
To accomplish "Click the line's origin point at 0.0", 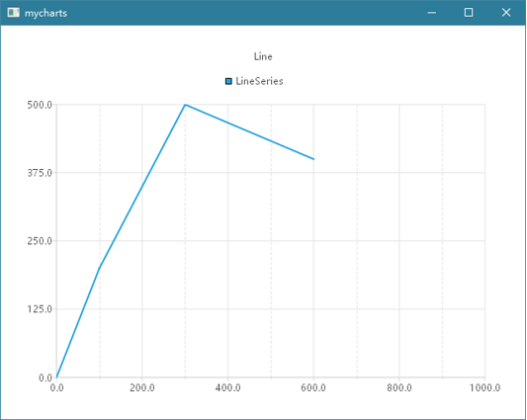I will click(56, 377).
